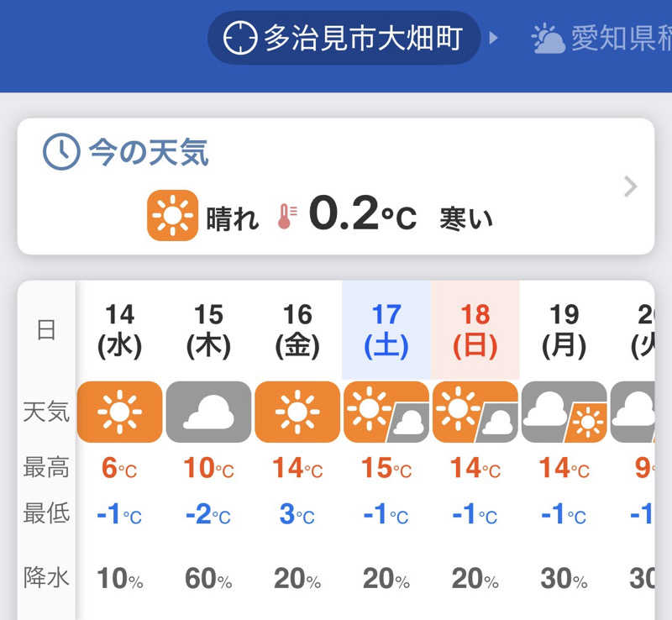Select the sunny icon for the 16th

click(x=297, y=412)
